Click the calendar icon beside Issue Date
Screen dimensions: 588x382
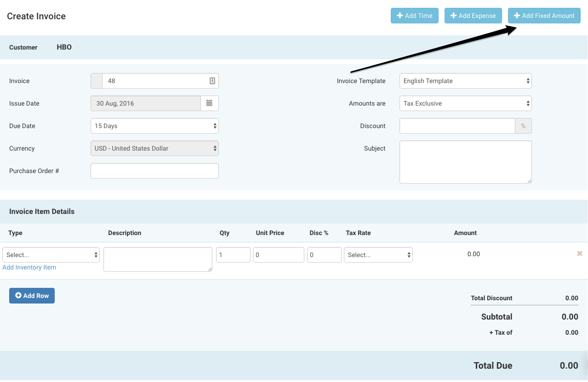click(209, 103)
